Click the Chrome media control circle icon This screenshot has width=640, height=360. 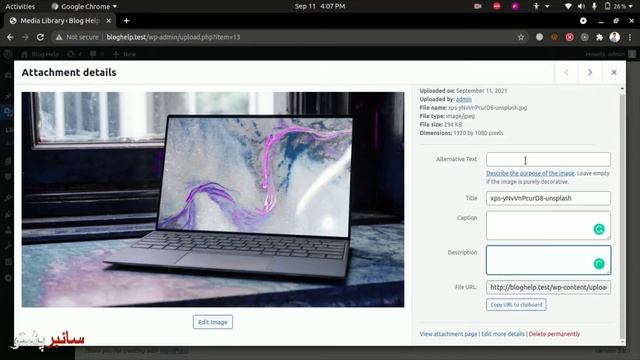click(583, 21)
